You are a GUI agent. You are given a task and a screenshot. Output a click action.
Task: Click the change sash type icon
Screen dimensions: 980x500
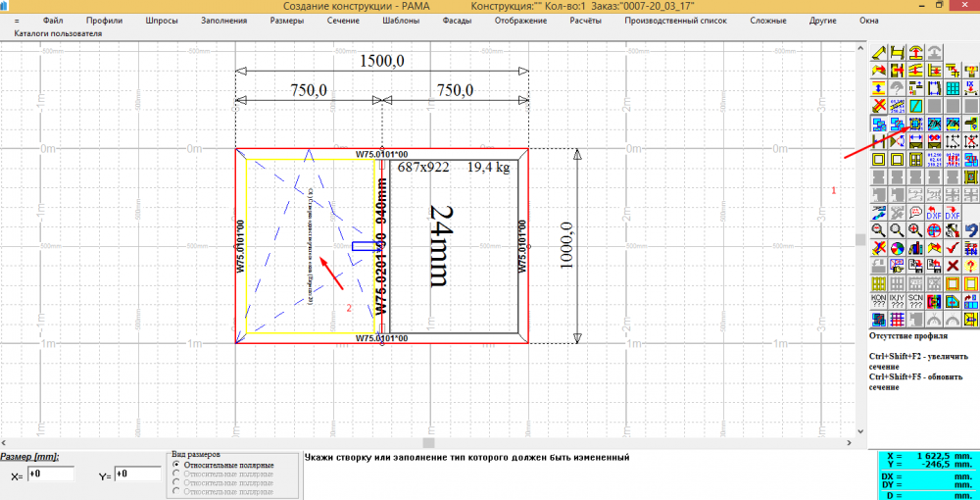(915, 124)
